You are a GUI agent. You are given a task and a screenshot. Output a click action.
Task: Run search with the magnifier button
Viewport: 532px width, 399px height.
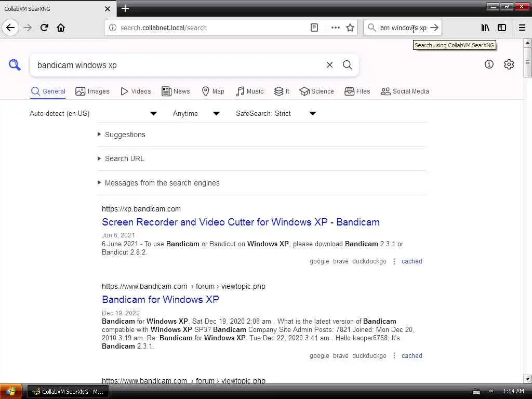(347, 65)
